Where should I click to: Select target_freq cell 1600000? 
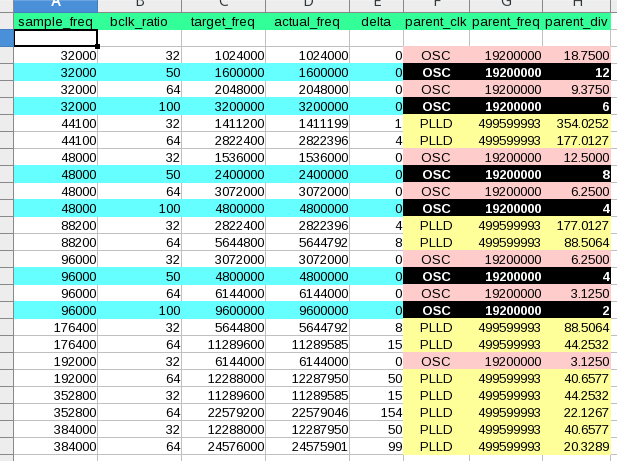click(223, 72)
